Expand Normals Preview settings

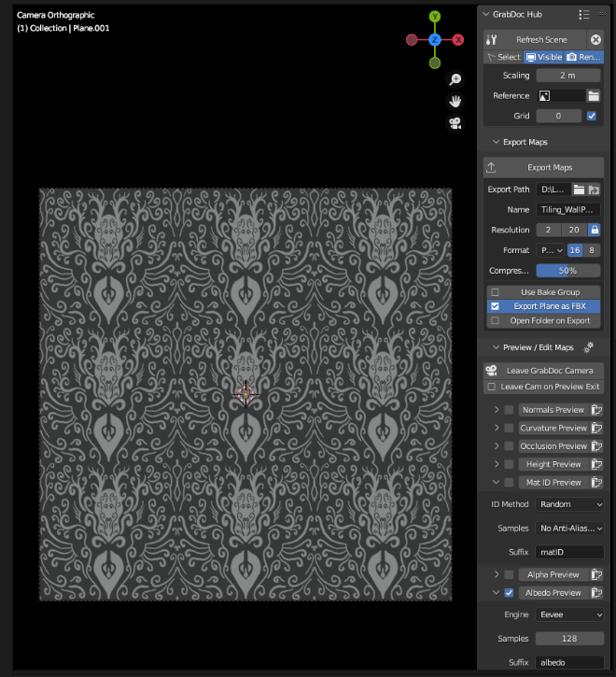pyautogui.click(x=497, y=410)
